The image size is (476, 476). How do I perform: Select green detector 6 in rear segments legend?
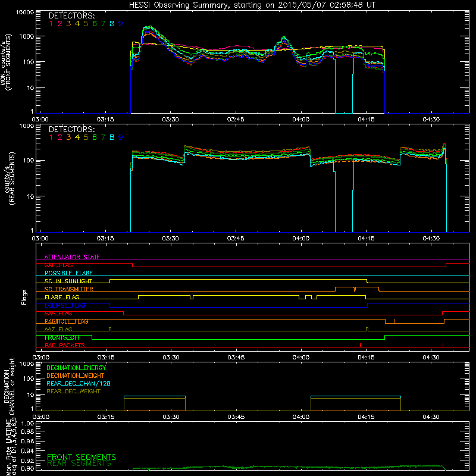95,137
